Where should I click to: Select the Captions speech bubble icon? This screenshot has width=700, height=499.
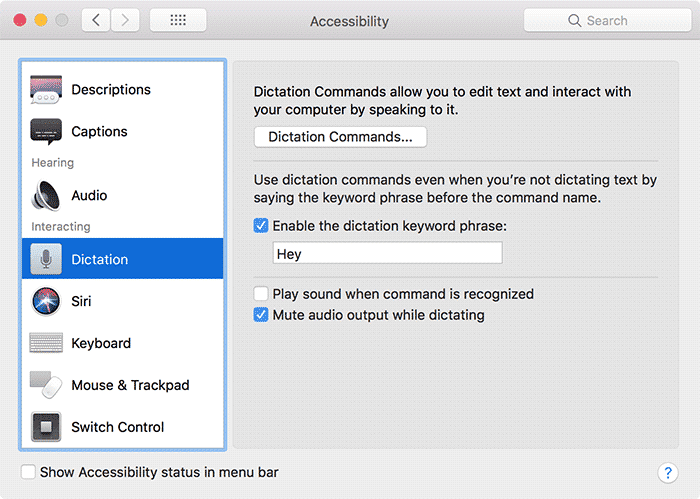point(46,132)
